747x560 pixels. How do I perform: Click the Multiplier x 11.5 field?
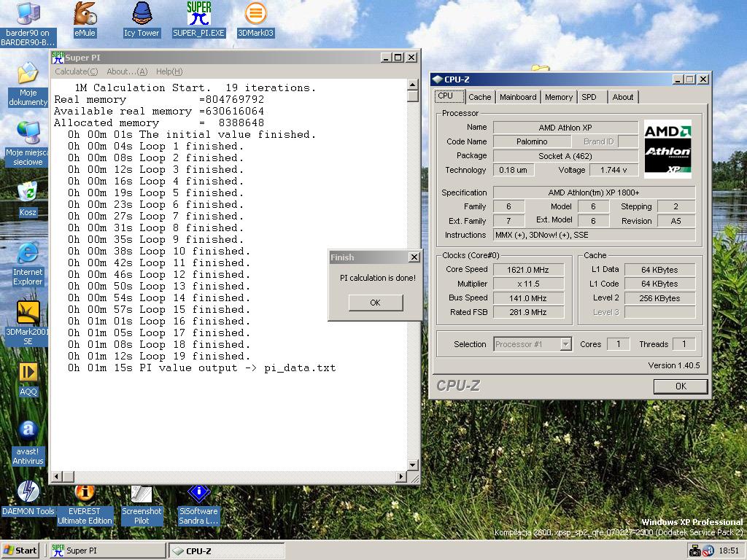[528, 284]
